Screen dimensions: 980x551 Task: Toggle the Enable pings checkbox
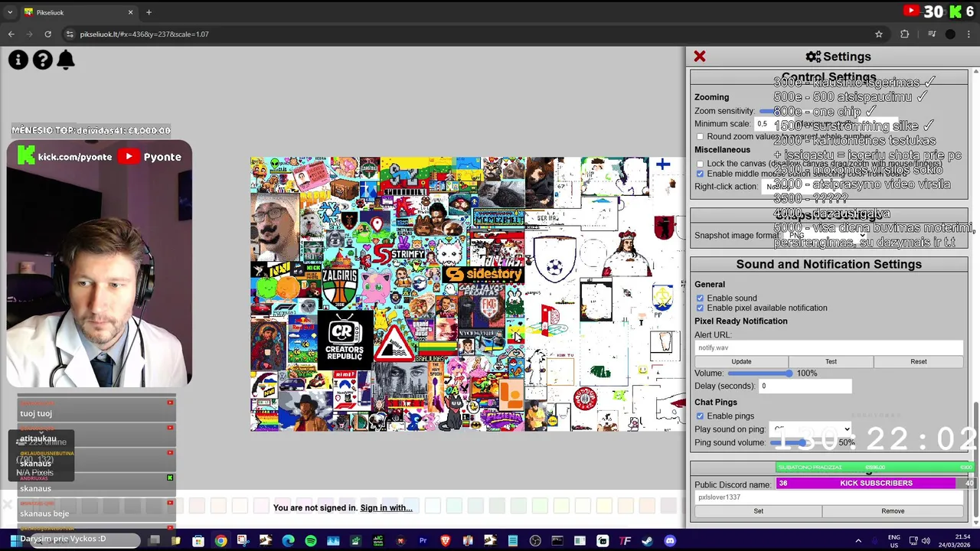(x=700, y=416)
